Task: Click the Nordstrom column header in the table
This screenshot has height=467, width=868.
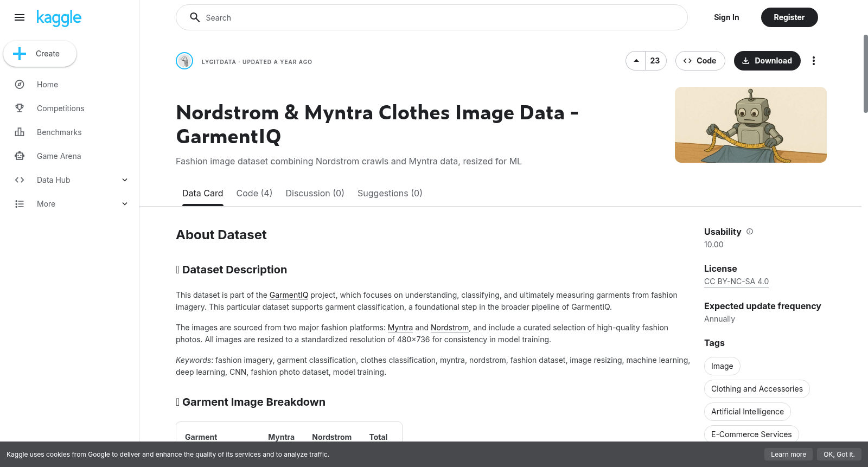Action: coord(331,437)
